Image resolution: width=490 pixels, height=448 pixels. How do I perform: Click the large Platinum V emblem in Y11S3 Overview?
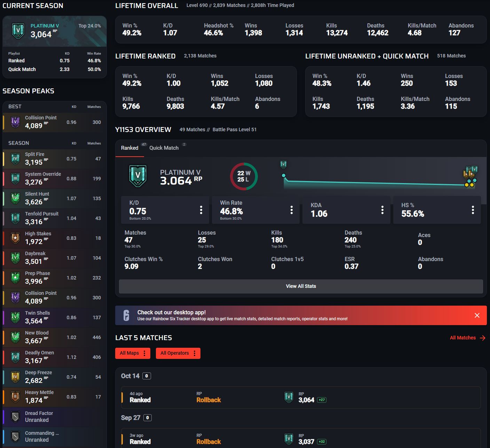(138, 176)
